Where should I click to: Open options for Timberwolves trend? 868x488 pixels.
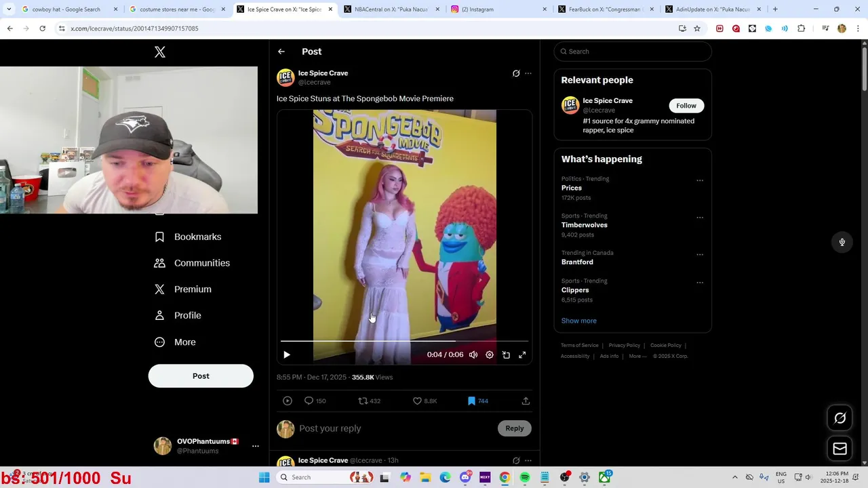[700, 218]
